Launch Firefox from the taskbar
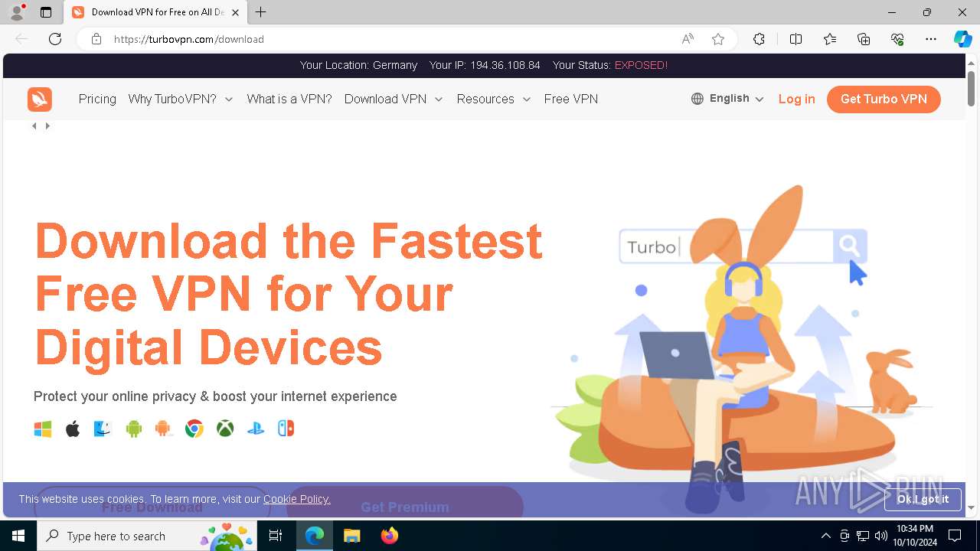 click(x=390, y=536)
